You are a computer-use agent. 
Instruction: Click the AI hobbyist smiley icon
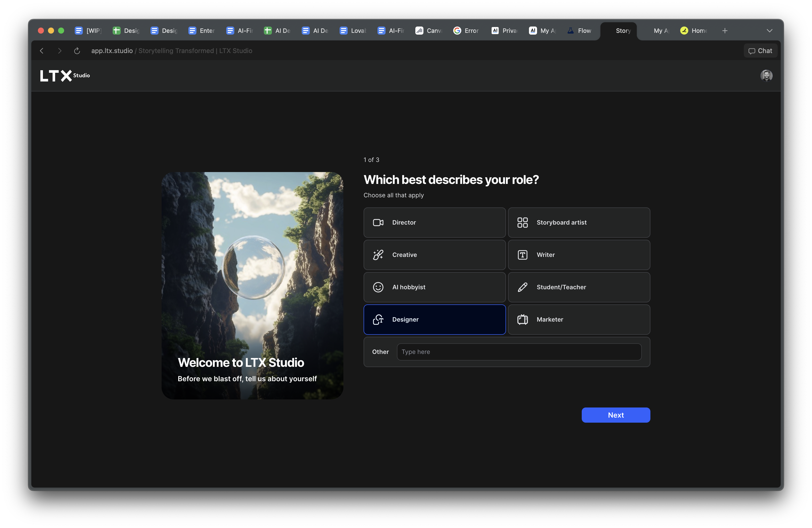pyautogui.click(x=378, y=287)
